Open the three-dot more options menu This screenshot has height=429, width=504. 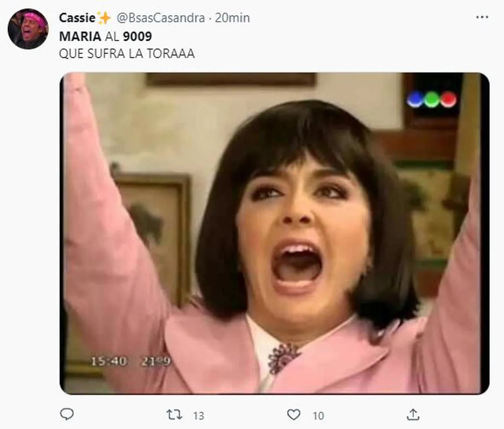(482, 17)
